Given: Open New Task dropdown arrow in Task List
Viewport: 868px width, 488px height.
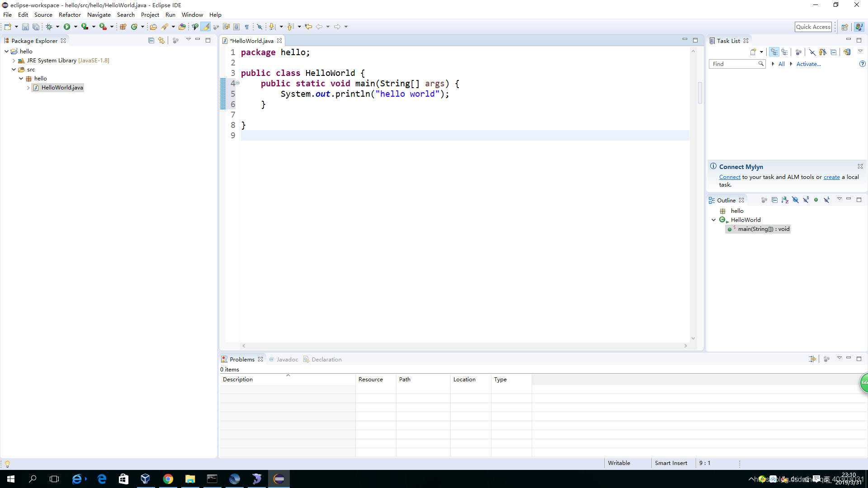Looking at the screenshot, I should [x=761, y=52].
